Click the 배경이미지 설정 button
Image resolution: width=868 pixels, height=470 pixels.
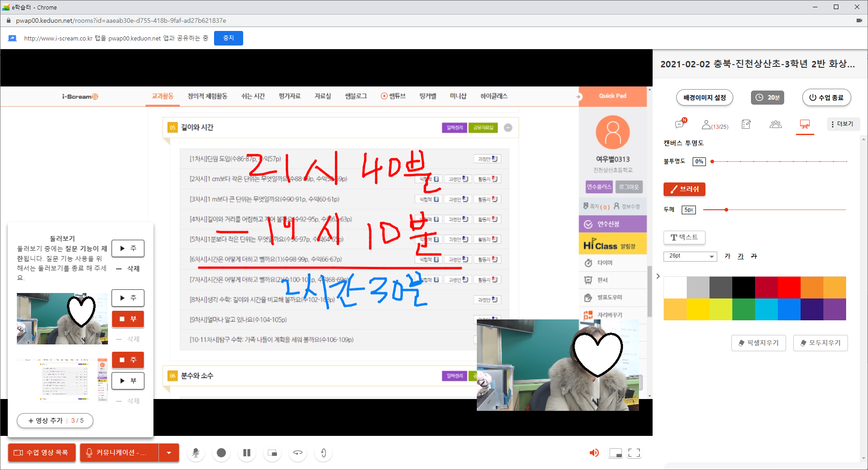coord(705,97)
